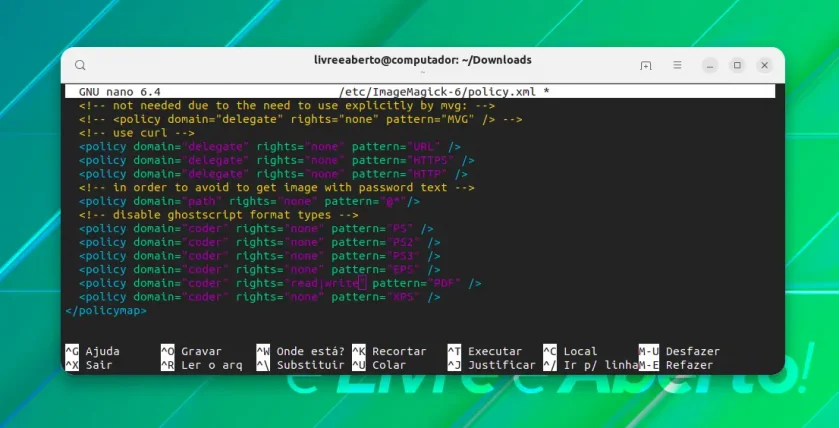This screenshot has width=840, height=428.
Task: Place cursor on the PDF policy line
Action: click(x=280, y=283)
